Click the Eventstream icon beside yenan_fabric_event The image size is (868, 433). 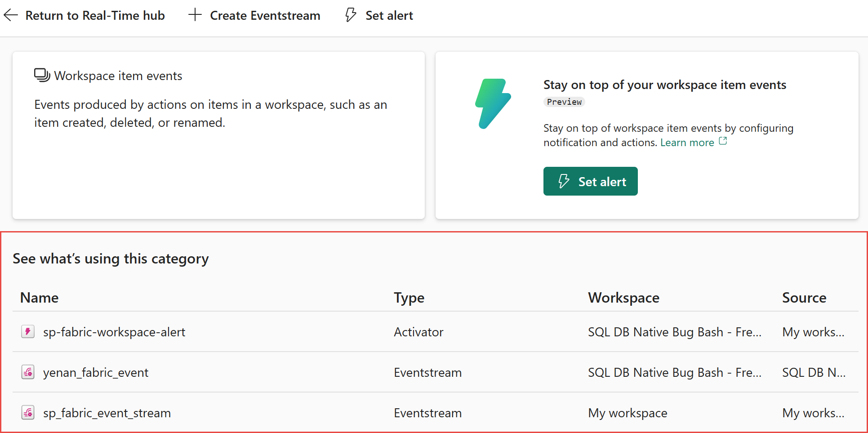click(28, 372)
